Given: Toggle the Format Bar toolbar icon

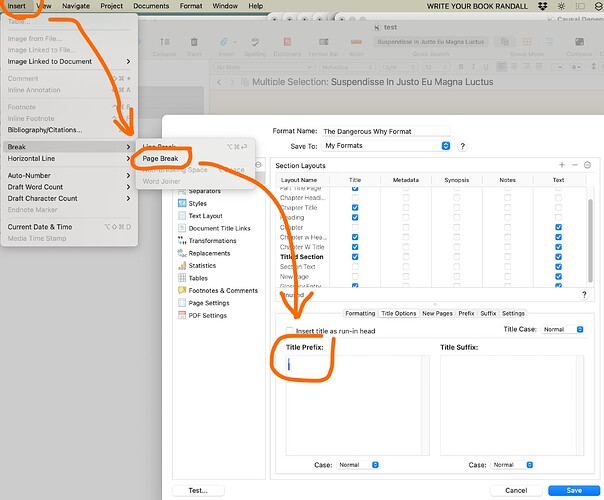Looking at the screenshot, I should pos(324,42).
